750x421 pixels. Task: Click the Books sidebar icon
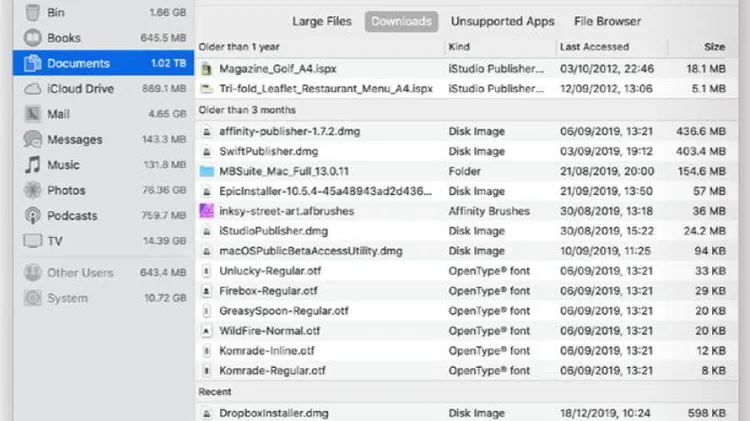33,38
